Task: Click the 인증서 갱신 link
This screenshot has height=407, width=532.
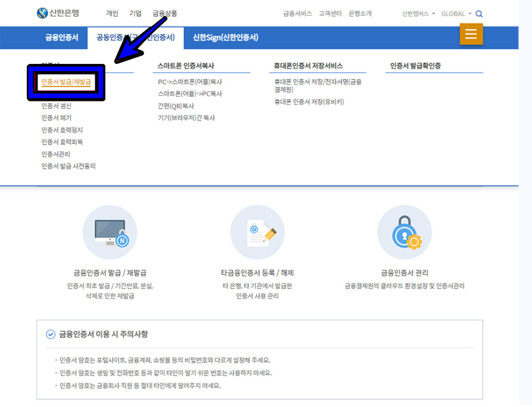Action: [x=56, y=106]
